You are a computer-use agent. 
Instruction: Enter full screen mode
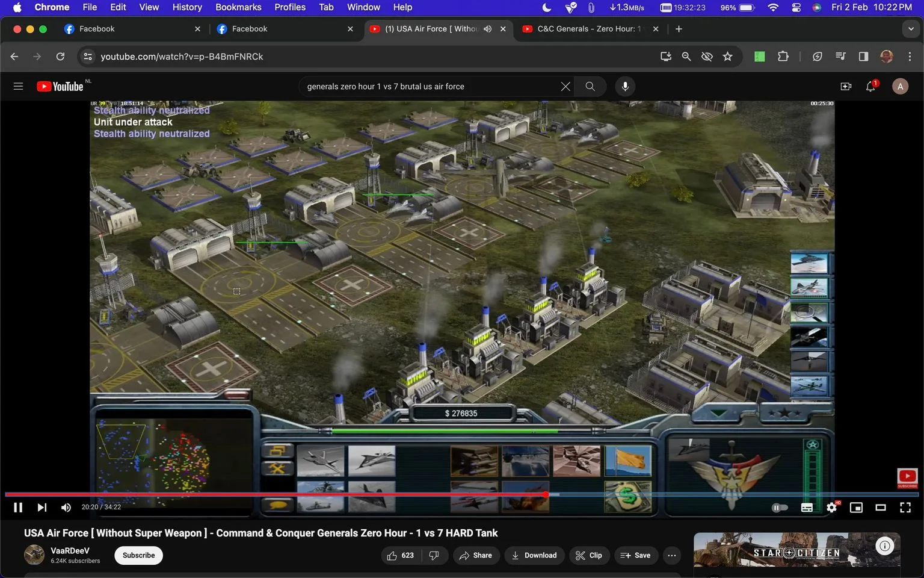tap(905, 508)
